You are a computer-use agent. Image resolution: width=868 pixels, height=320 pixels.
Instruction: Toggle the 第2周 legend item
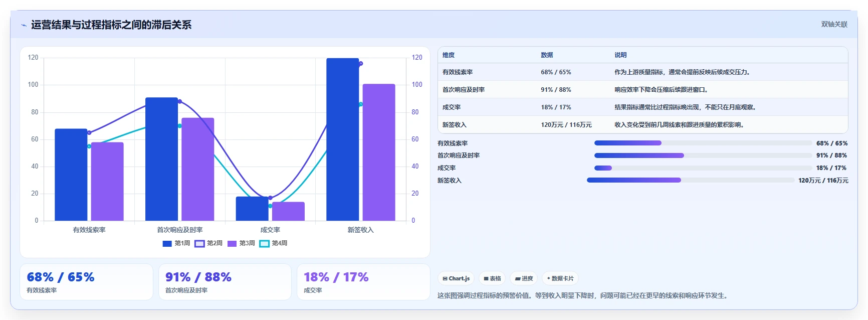point(208,243)
